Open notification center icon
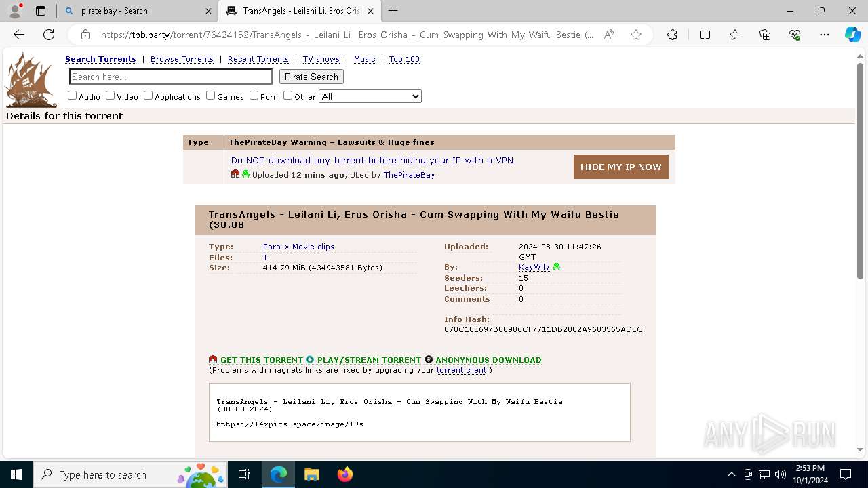This screenshot has width=868, height=488. (x=846, y=474)
